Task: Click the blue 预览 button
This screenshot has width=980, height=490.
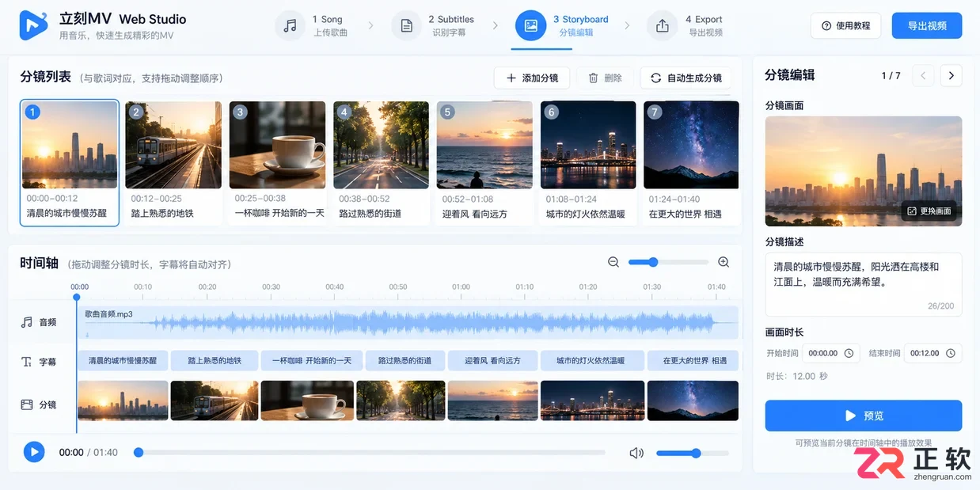Action: pos(864,416)
